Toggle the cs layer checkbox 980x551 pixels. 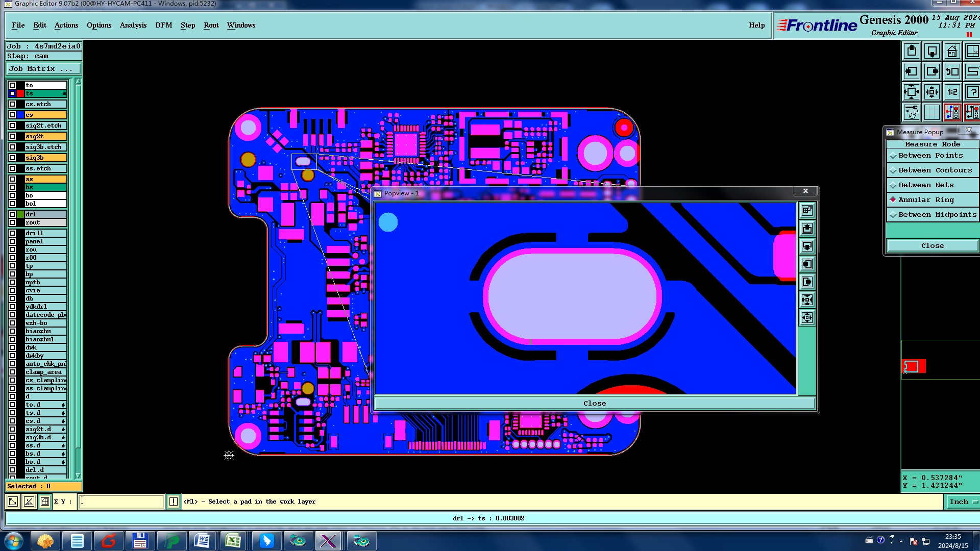click(x=12, y=115)
